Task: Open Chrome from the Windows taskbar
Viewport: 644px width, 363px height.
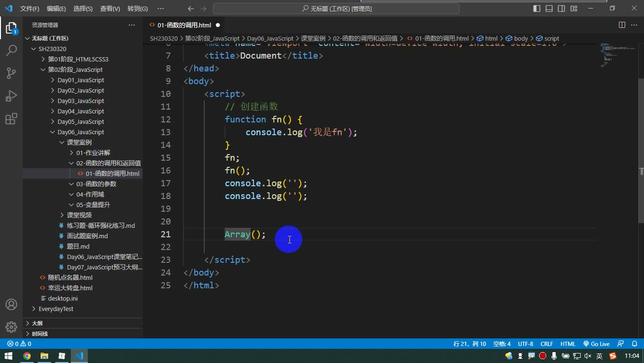Action: coord(26,356)
